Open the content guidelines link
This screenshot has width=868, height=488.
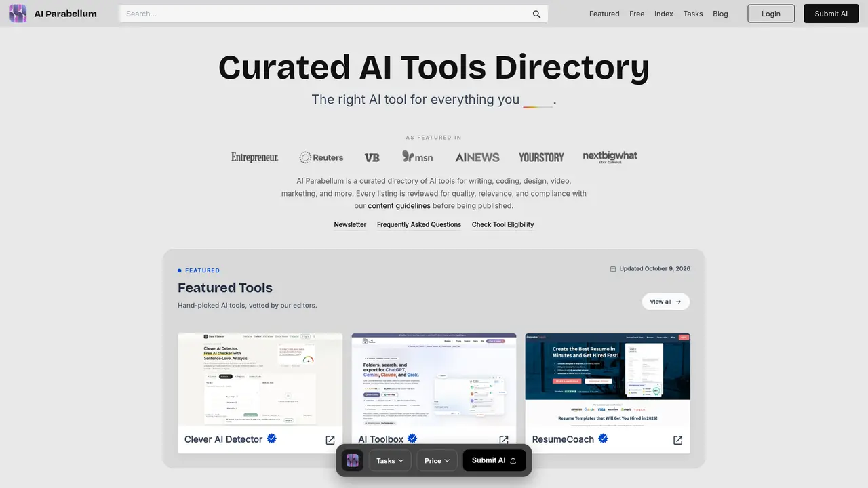(x=399, y=206)
